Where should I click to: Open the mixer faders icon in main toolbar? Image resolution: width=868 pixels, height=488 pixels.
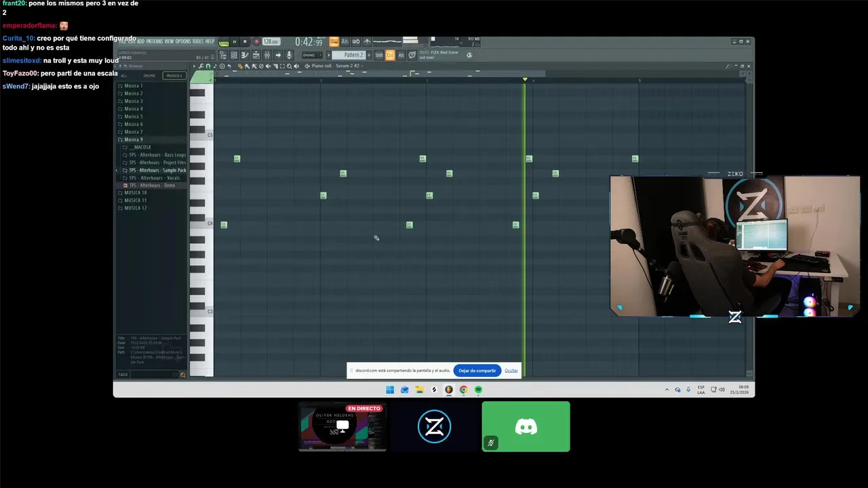[x=267, y=55]
